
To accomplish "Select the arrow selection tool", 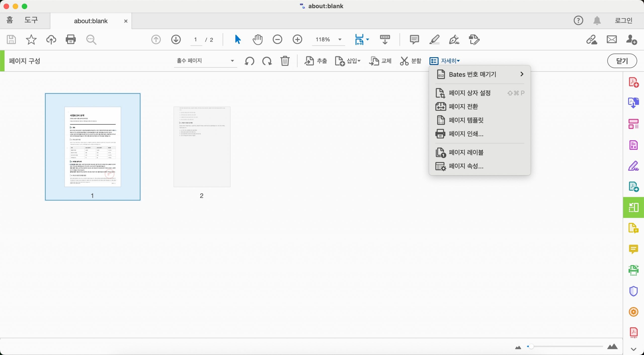I will click(x=237, y=40).
